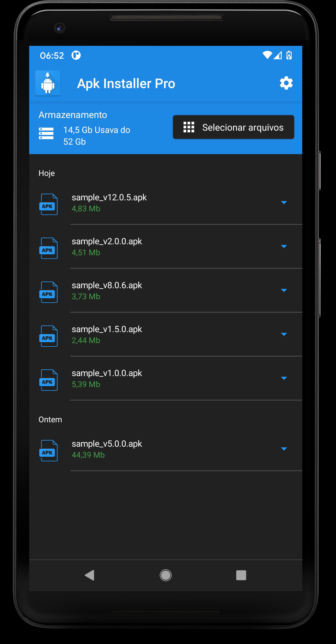336x644 pixels.
Task: Tap the 4,83 Mb size label
Action: (x=86, y=208)
